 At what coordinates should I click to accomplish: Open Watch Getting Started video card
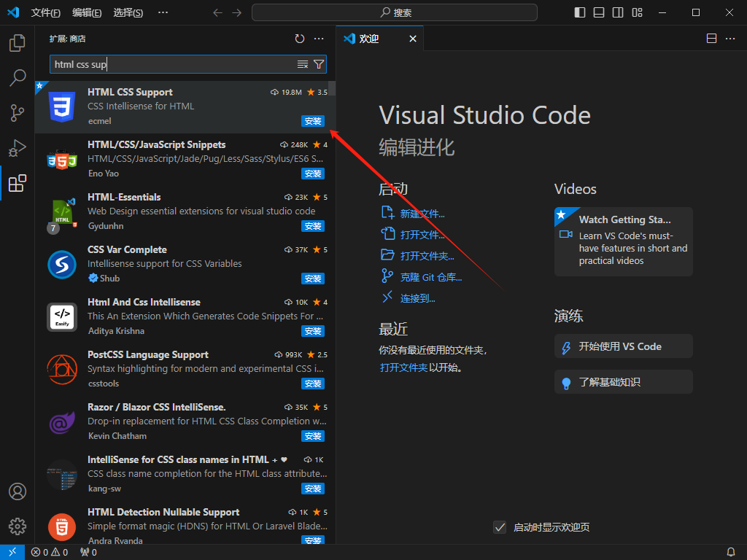click(623, 241)
